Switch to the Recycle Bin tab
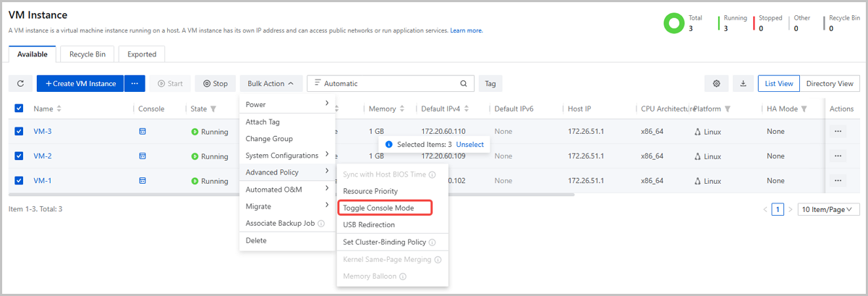Image resolution: width=868 pixels, height=296 pixels. pos(87,54)
